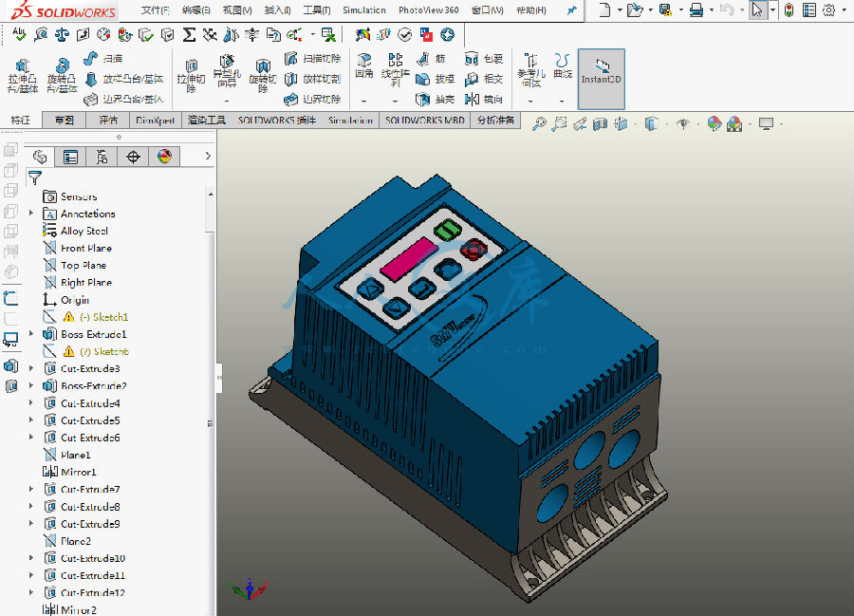Apply the 拔模 draft feature
Screen dimensions: 854x616
click(436, 79)
